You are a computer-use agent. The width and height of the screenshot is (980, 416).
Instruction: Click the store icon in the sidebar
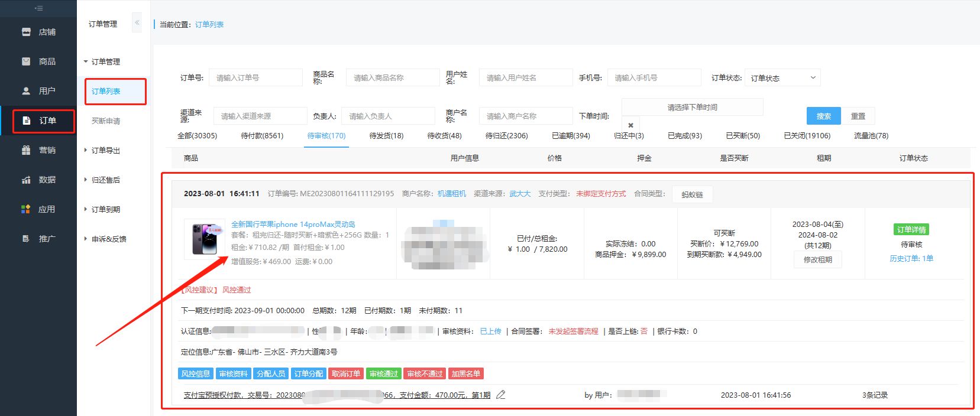26,32
